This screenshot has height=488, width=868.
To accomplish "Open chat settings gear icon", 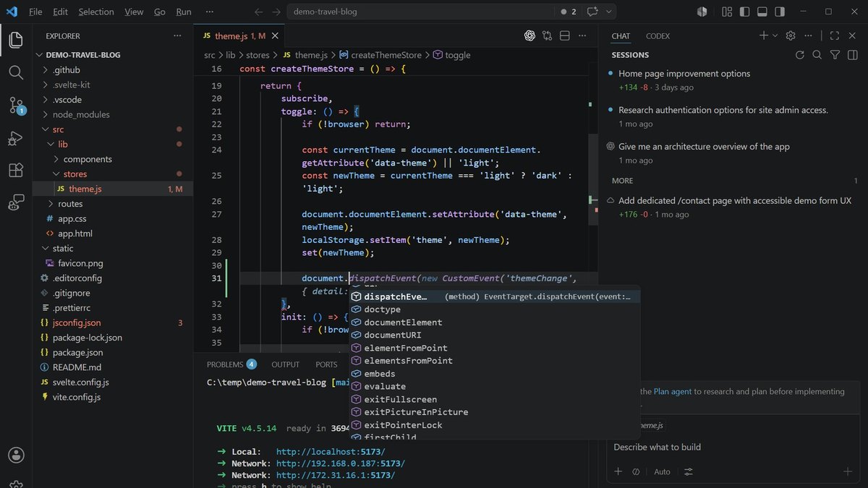I will point(791,35).
